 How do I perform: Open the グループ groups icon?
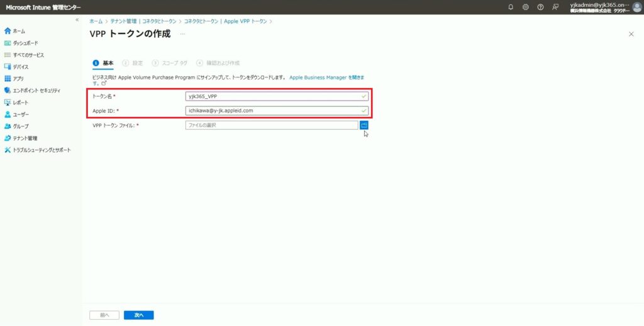(x=8, y=126)
